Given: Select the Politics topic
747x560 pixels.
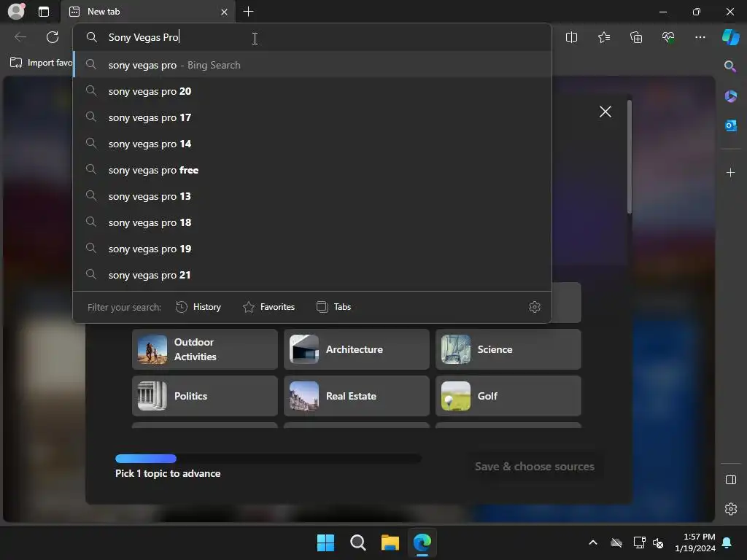Looking at the screenshot, I should point(205,396).
